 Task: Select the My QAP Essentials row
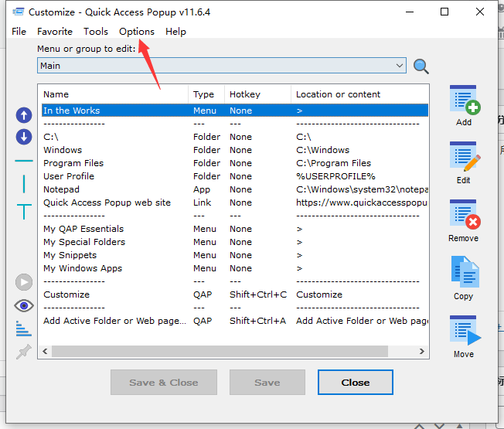pyautogui.click(x=235, y=229)
